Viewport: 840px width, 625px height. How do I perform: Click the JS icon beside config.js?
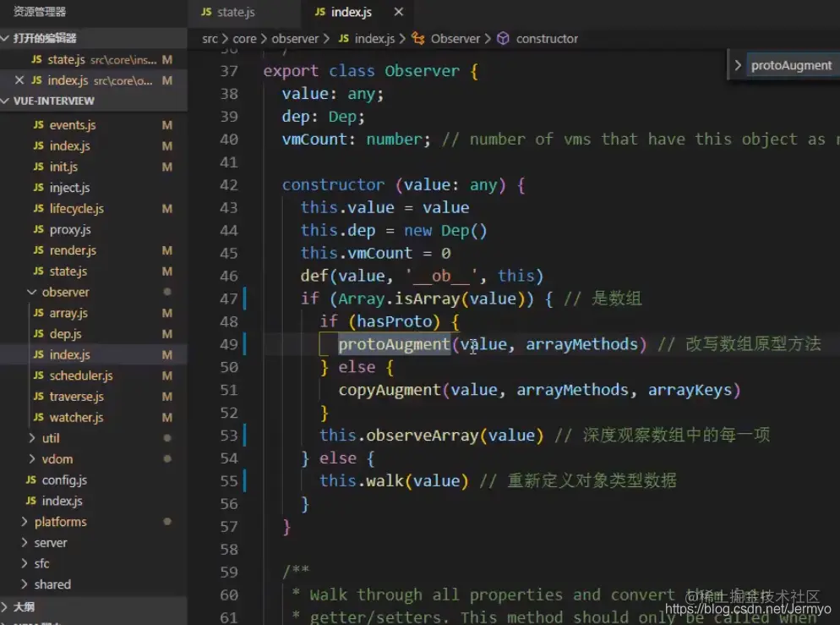pyautogui.click(x=31, y=480)
